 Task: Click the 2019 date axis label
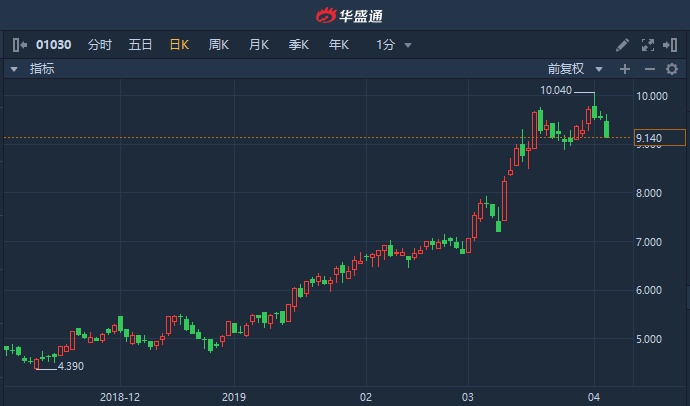(x=234, y=397)
